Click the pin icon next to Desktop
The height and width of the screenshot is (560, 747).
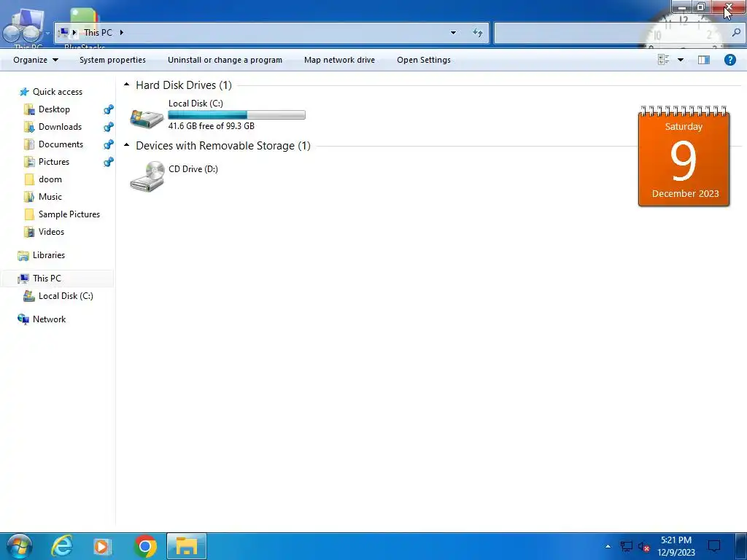[109, 109]
